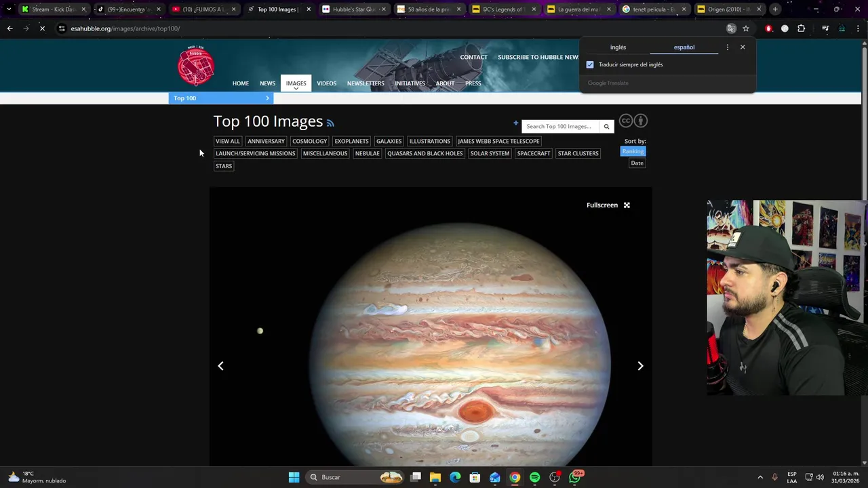Filter by JAMES WEBB SPACE TELESCOPE category
Screen dimensions: 868x488
[498, 141]
